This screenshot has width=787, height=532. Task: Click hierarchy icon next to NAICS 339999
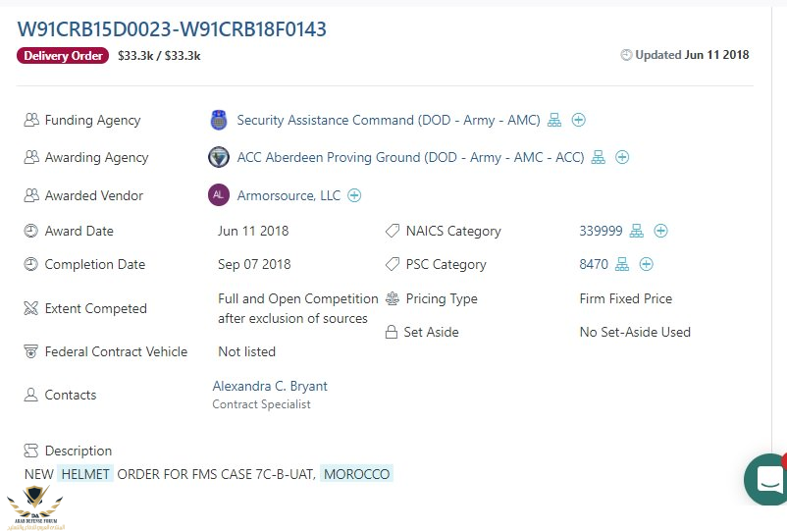pos(637,231)
